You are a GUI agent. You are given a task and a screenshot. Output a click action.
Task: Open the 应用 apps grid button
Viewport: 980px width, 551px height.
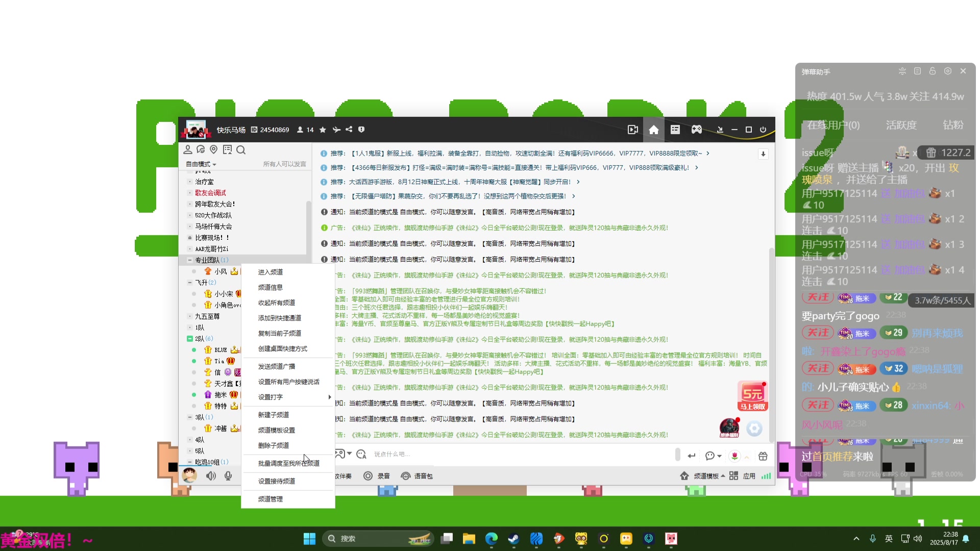tap(742, 476)
